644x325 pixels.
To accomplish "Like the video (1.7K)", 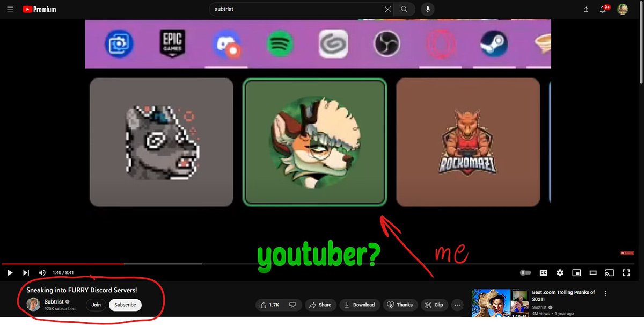I will 269,305.
